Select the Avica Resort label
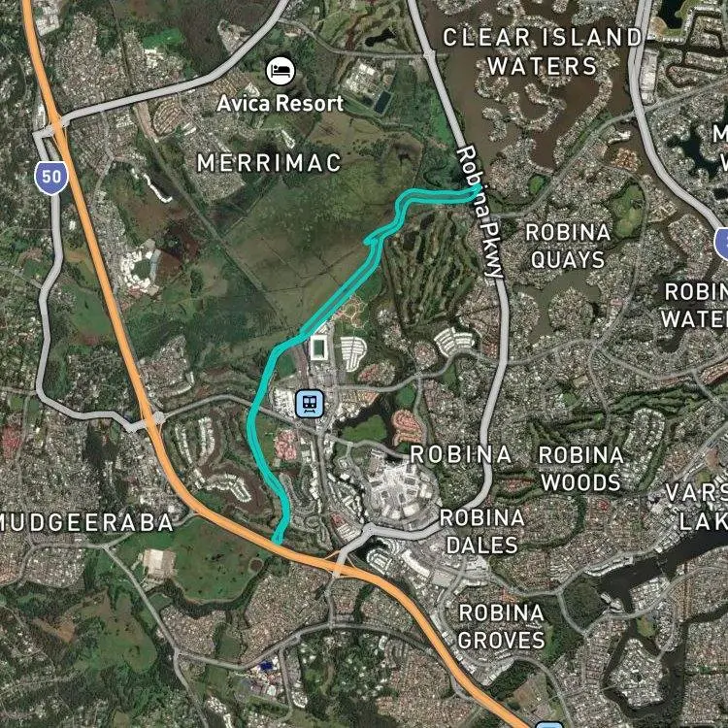The image size is (728, 728). click(280, 103)
